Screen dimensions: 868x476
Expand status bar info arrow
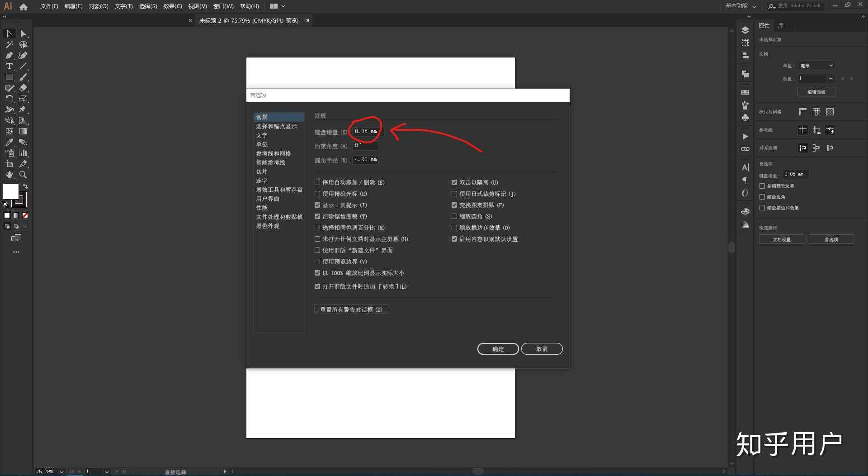point(225,471)
